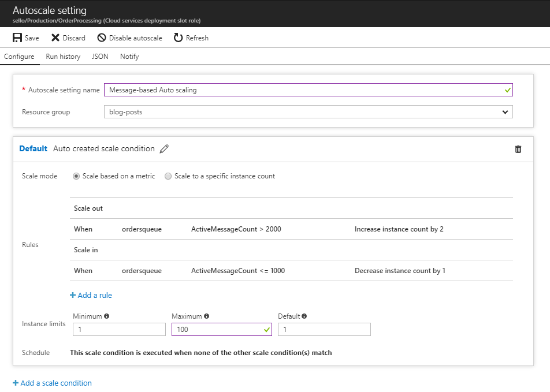550x392 pixels.
Task: Click the Refresh circular arrow icon
Action: pyautogui.click(x=178, y=38)
